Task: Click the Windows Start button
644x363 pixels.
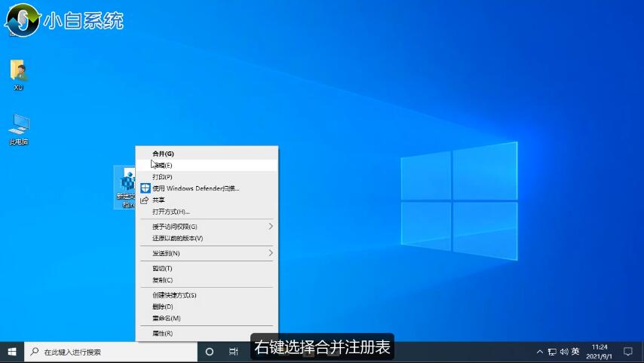Action: [x=11, y=352]
